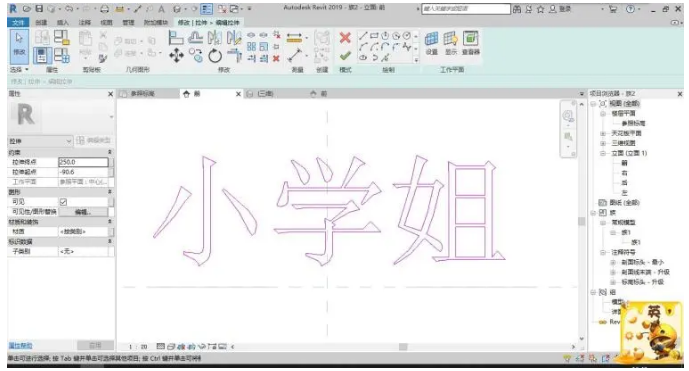Click Edit Type button in Properties

[x=94, y=141]
